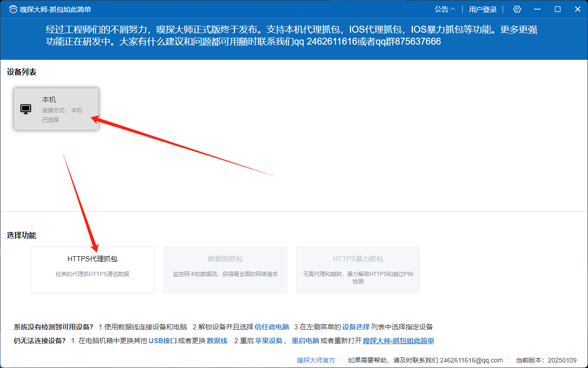Click the 苹果设备 link

269,341
